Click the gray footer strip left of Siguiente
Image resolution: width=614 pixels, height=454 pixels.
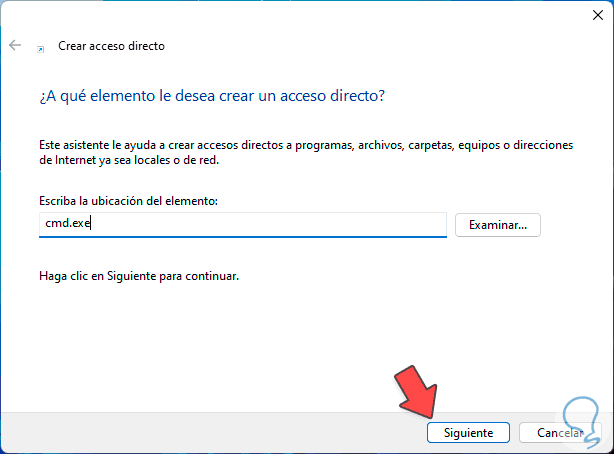tap(200, 432)
